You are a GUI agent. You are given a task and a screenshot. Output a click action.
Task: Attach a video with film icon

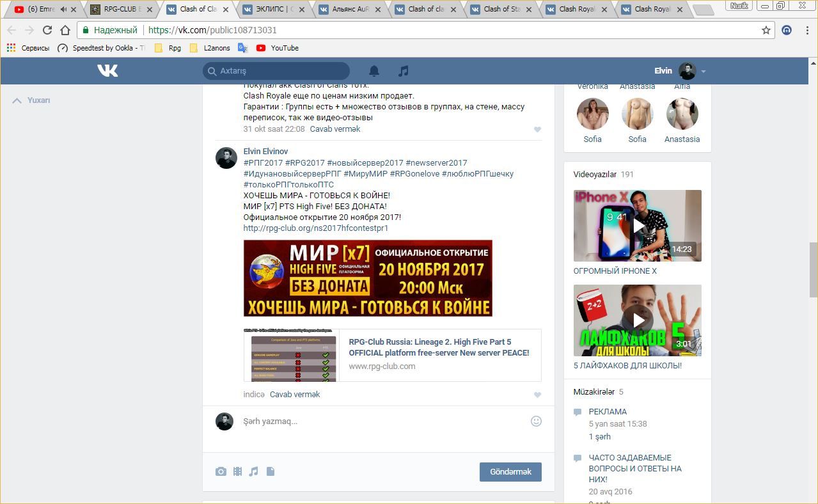[x=237, y=471]
